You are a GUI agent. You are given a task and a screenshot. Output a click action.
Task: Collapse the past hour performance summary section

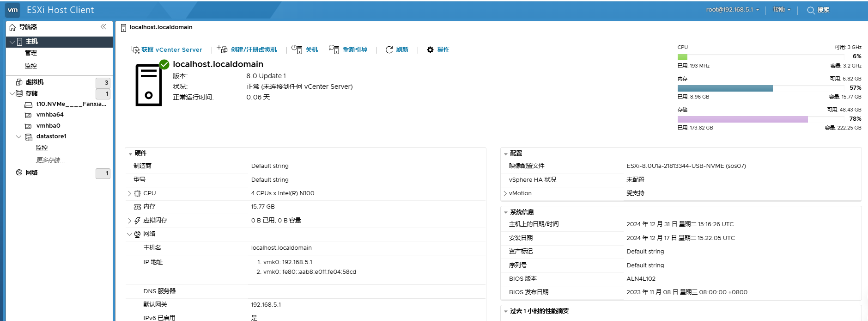(506, 311)
